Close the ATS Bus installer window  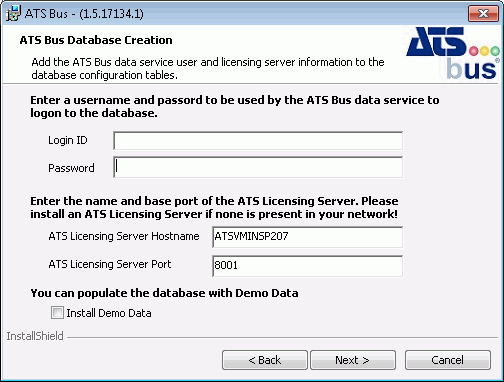click(483, 14)
